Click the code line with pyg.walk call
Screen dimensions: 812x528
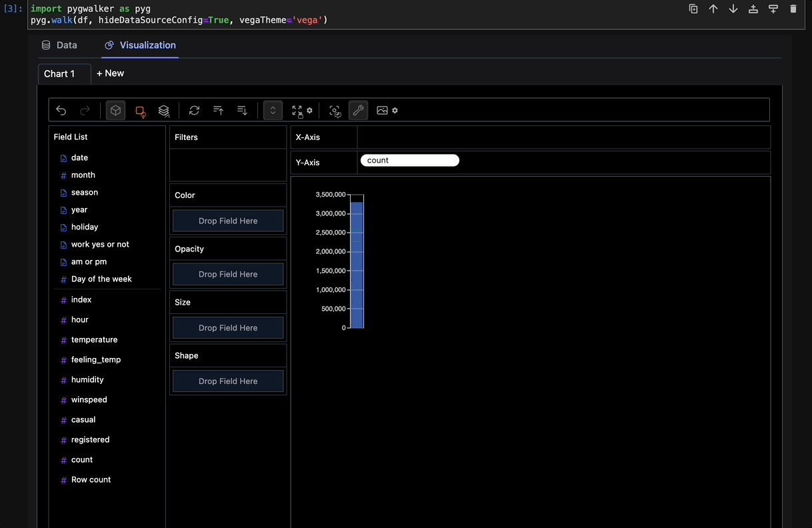pos(179,20)
